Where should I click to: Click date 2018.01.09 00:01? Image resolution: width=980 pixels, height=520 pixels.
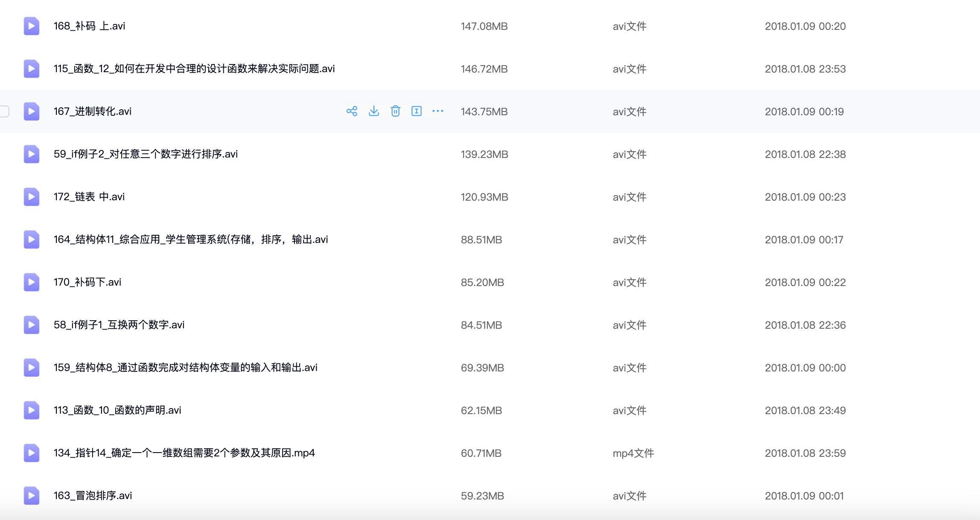point(804,496)
